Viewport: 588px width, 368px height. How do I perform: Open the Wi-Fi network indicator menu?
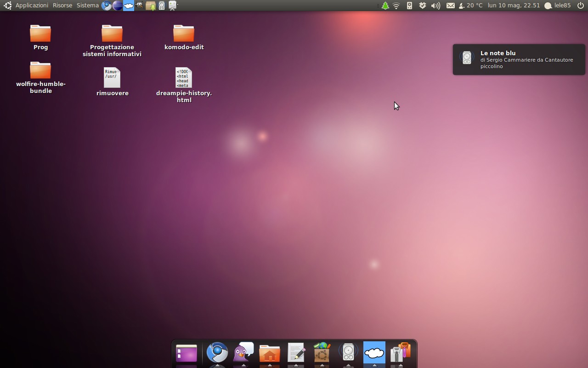(396, 6)
